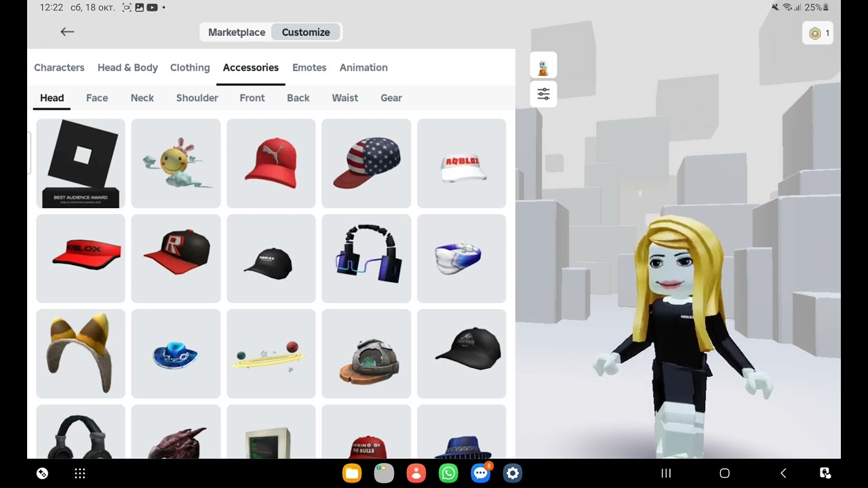Equip the Best Audience Award trophy item
The height and width of the screenshot is (488, 868).
[81, 163]
